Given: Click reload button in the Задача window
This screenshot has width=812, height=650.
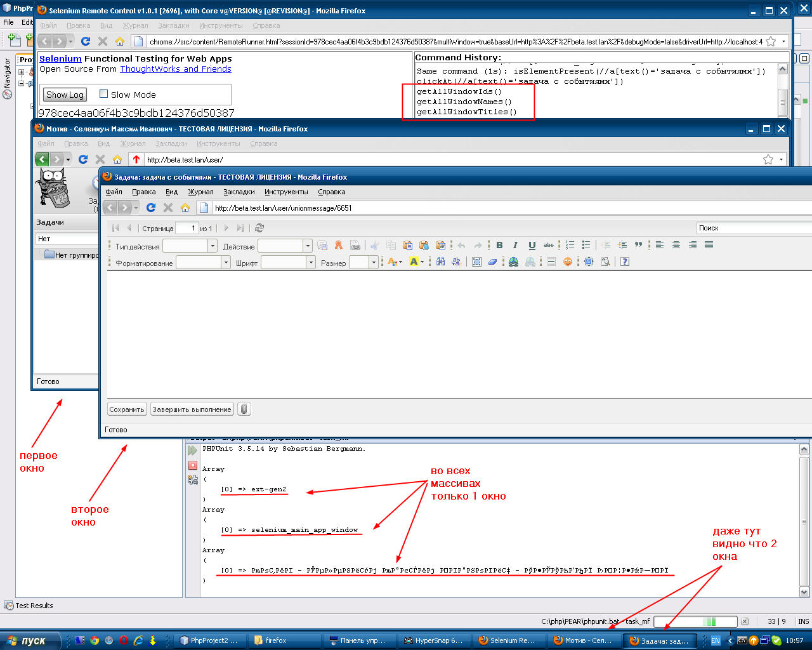Looking at the screenshot, I should (x=151, y=208).
